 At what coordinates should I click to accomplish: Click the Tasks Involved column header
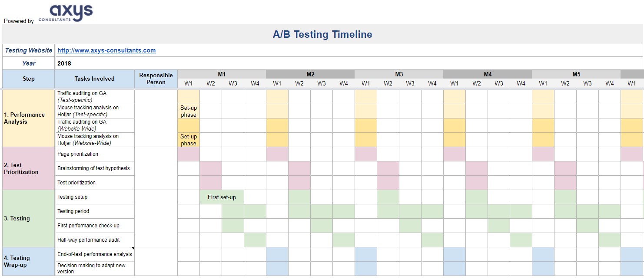pyautogui.click(x=94, y=79)
